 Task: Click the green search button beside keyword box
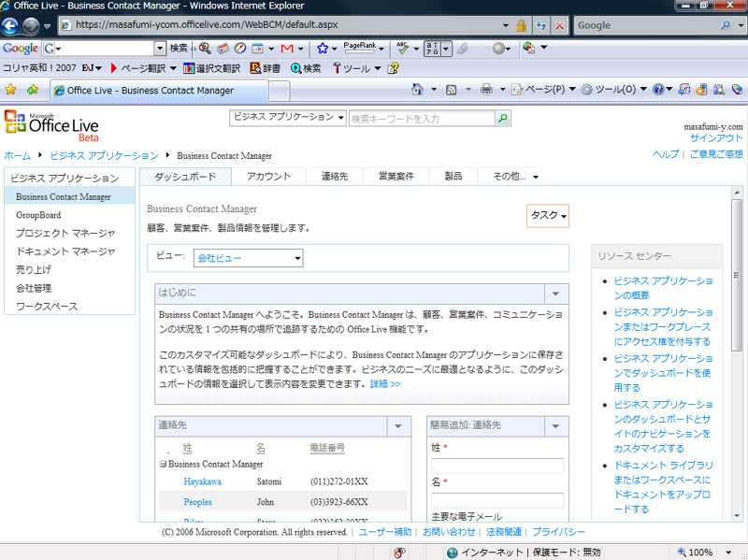click(503, 118)
